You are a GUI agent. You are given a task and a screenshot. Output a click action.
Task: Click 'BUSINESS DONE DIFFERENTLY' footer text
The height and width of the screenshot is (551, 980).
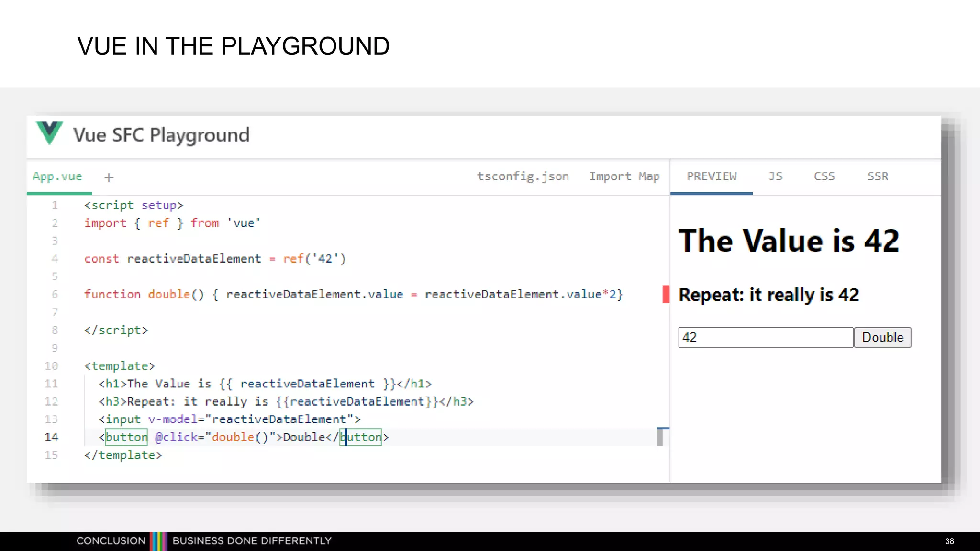coord(252,541)
